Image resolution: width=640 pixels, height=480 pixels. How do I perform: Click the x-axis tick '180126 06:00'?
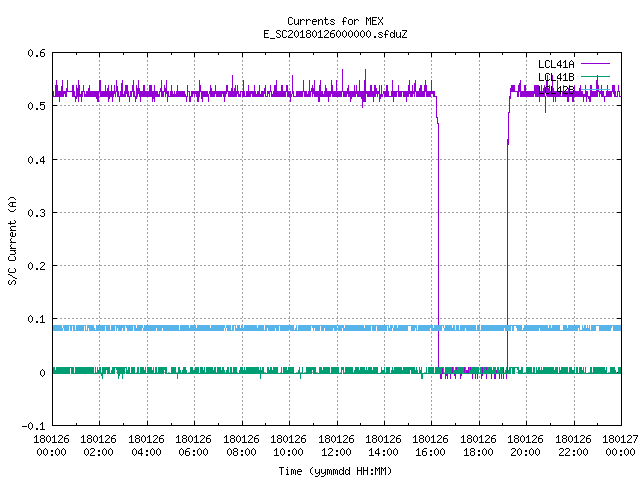click(x=193, y=446)
